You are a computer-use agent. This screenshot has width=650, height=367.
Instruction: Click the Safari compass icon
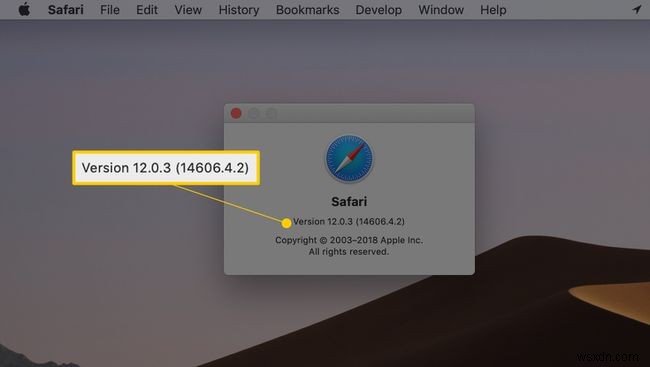[349, 159]
